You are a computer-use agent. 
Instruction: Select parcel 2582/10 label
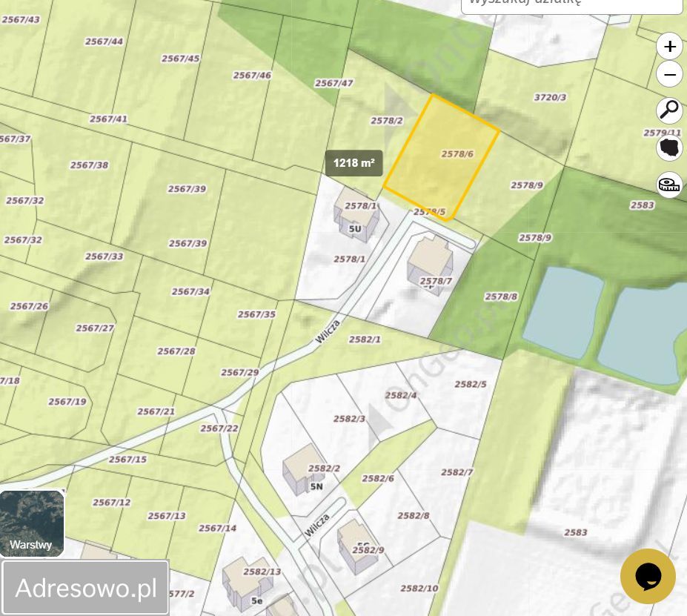click(419, 589)
